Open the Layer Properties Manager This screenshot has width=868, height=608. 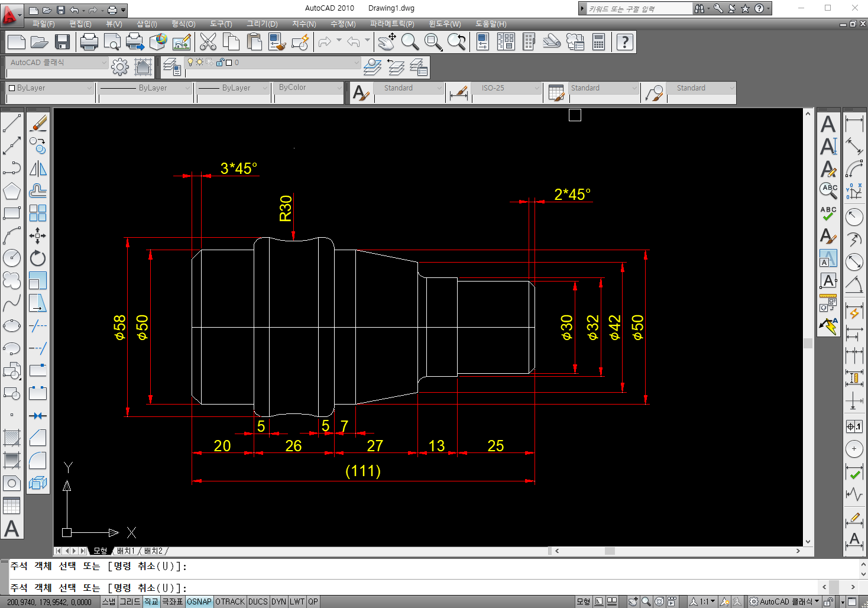coord(172,67)
